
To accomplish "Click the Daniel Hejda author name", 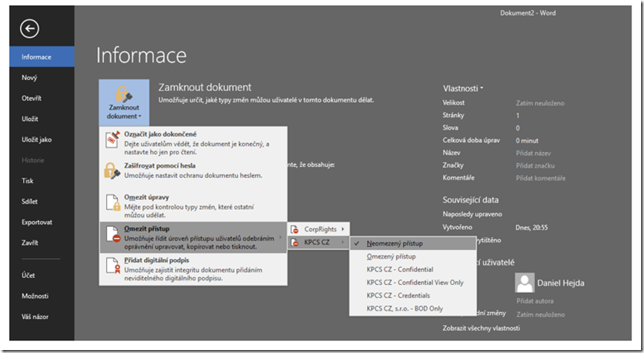I will [x=561, y=283].
